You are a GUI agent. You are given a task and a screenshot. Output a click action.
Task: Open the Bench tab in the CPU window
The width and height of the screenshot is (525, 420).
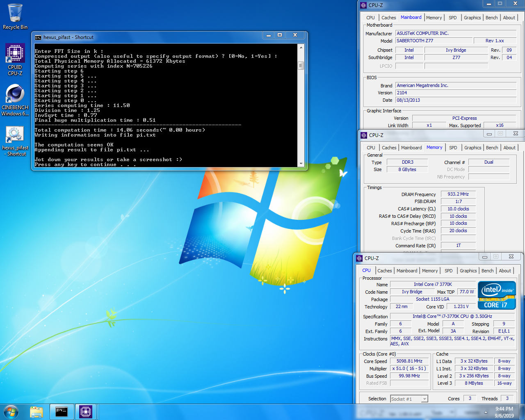(x=487, y=271)
